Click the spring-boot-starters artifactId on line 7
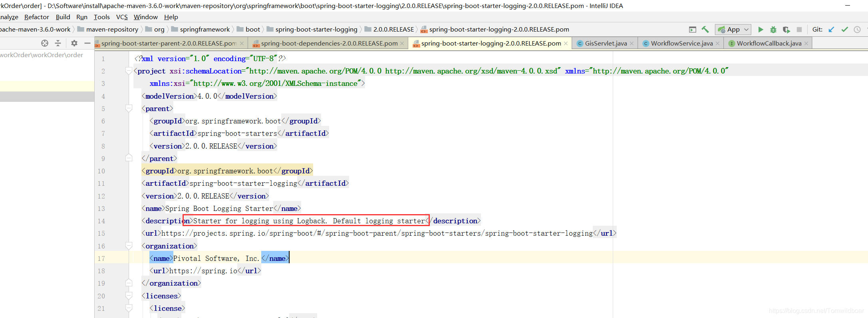This screenshot has width=868, height=318. (x=237, y=133)
